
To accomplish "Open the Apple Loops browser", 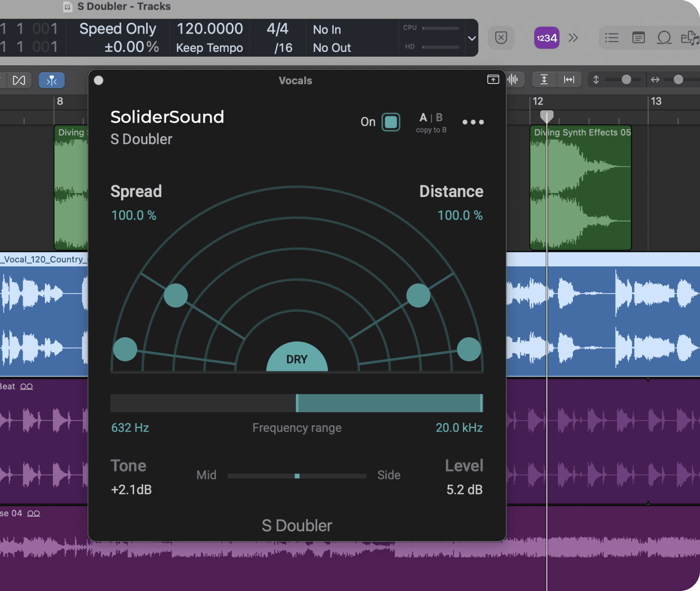I will (664, 38).
